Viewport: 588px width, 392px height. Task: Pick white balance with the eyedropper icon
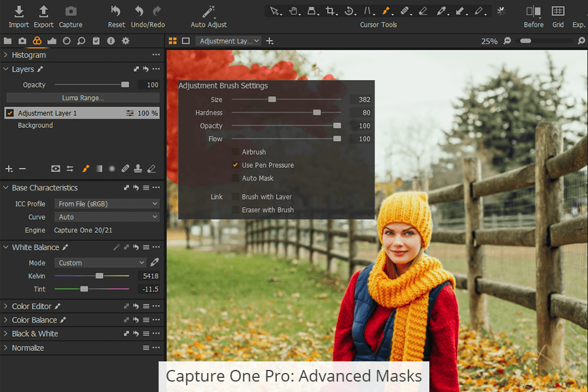pyautogui.click(x=154, y=263)
